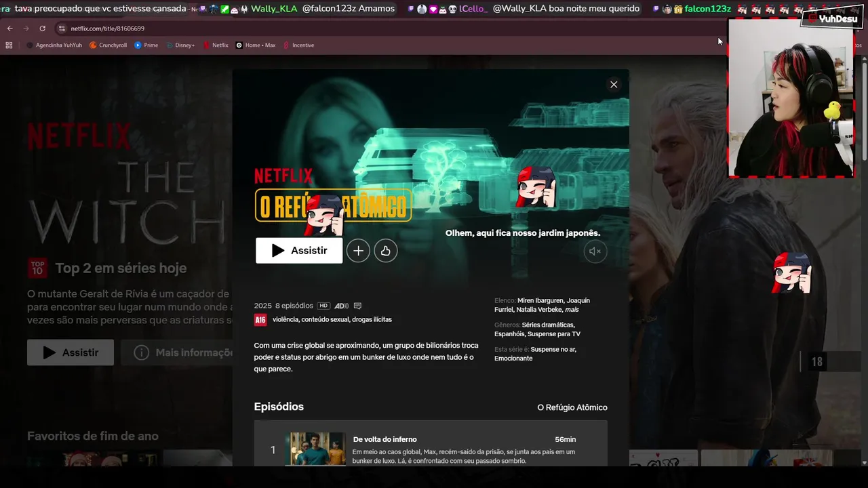The width and height of the screenshot is (868, 488).
Task: Click the HD quality badge
Action: click(323, 306)
